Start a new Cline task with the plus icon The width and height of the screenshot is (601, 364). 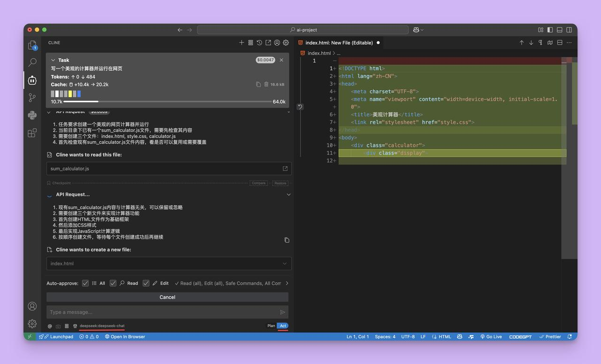click(242, 42)
